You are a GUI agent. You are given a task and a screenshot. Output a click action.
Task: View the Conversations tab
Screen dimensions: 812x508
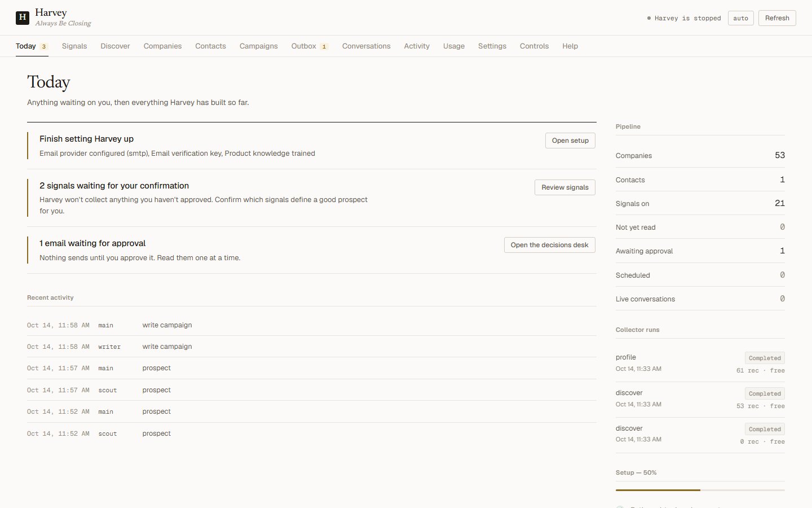[366, 46]
